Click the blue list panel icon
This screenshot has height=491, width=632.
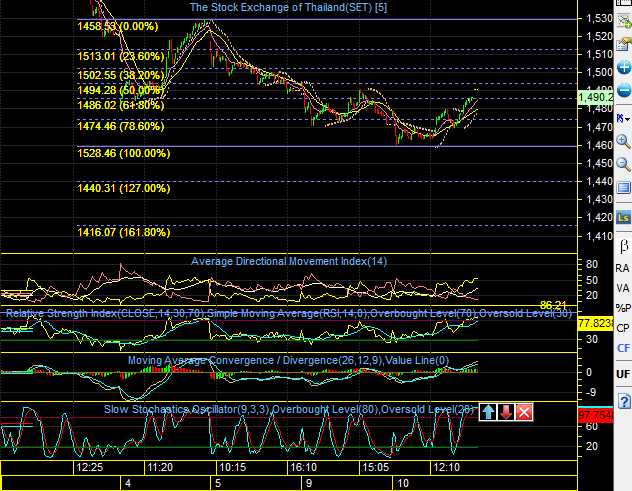click(624, 187)
